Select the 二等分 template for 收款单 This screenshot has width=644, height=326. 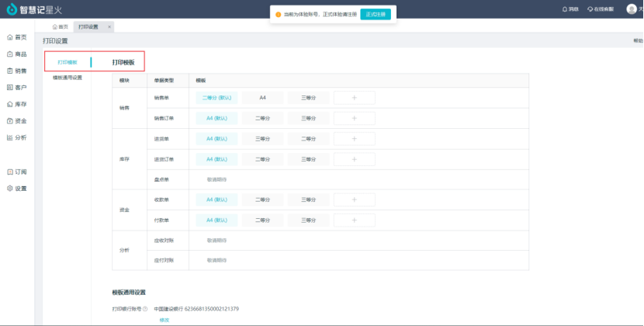[262, 199]
